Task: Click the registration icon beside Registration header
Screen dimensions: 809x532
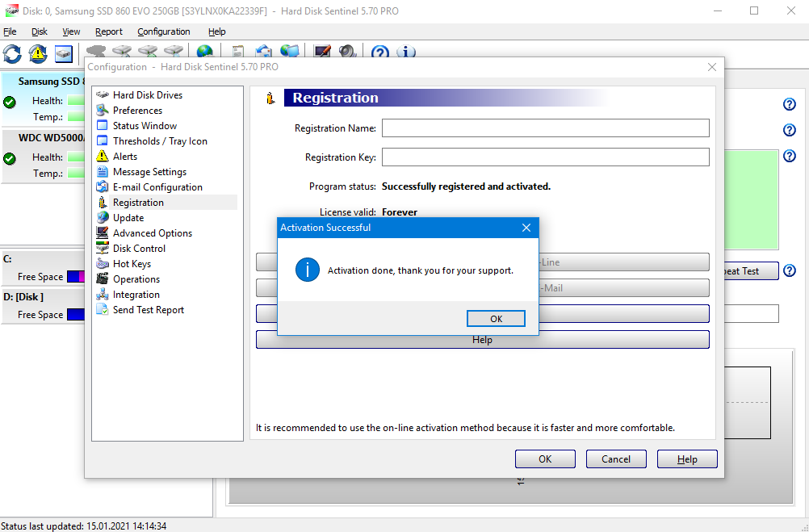Action: 270,98
